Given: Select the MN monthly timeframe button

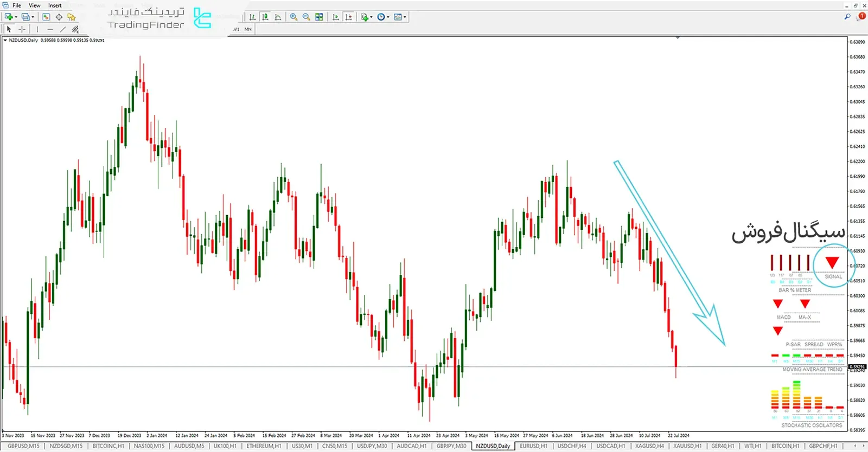Looking at the screenshot, I should coord(248,29).
